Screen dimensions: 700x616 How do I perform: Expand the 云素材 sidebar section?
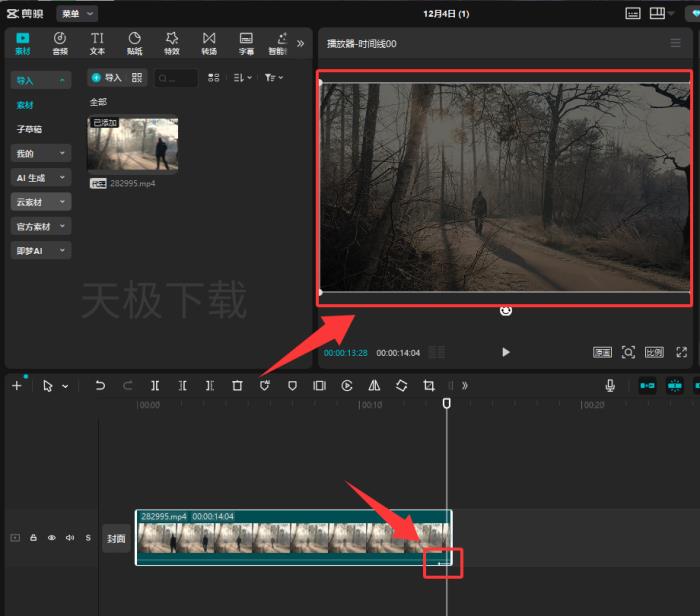(40, 201)
